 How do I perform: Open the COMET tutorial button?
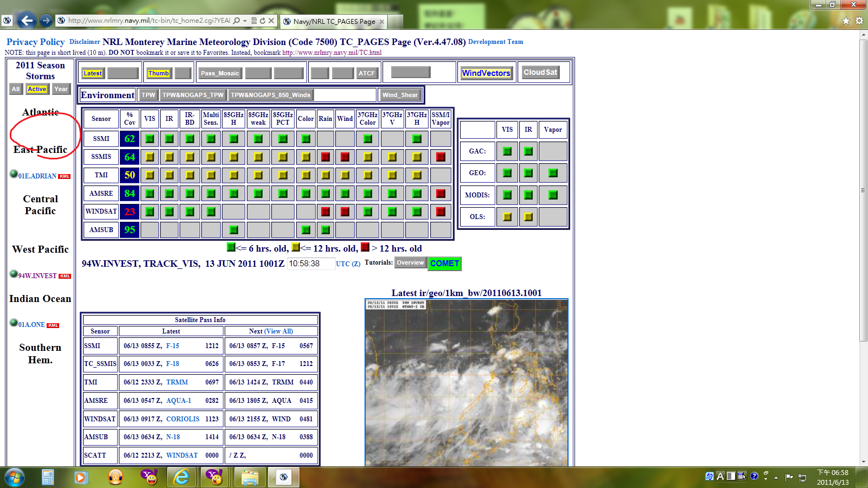(444, 264)
